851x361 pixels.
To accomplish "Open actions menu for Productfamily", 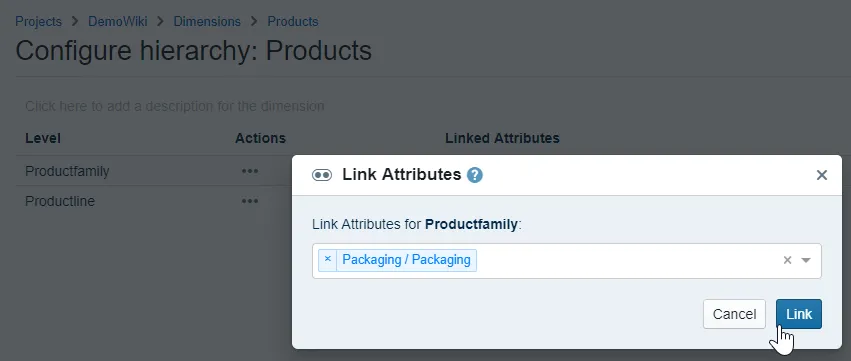I will (250, 171).
